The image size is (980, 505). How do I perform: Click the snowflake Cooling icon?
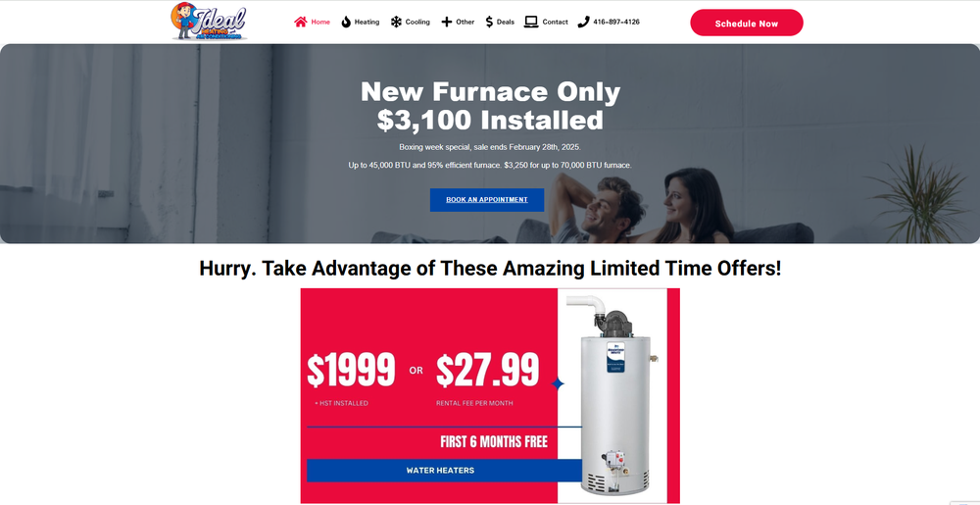tap(396, 22)
